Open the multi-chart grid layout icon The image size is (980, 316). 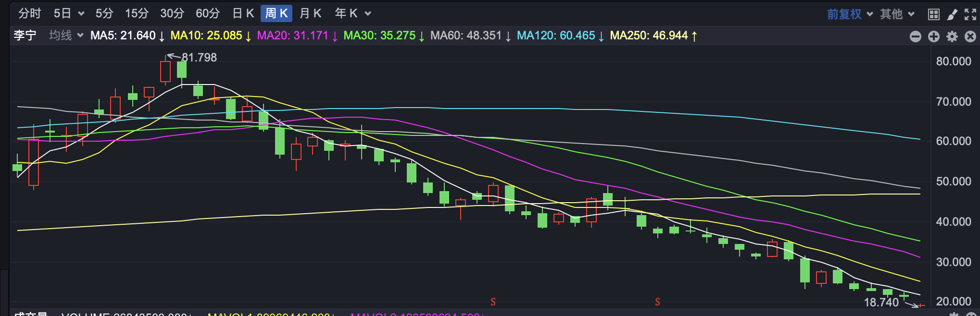click(934, 14)
